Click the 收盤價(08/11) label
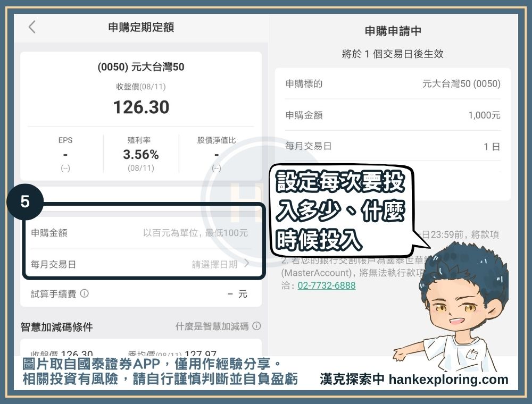This screenshot has height=404, width=532. pos(141,87)
